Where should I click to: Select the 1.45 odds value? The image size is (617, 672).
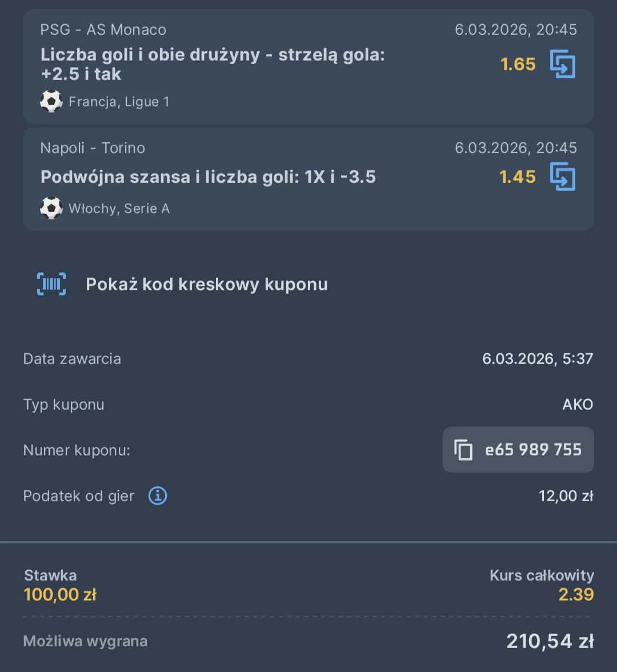coord(517,177)
